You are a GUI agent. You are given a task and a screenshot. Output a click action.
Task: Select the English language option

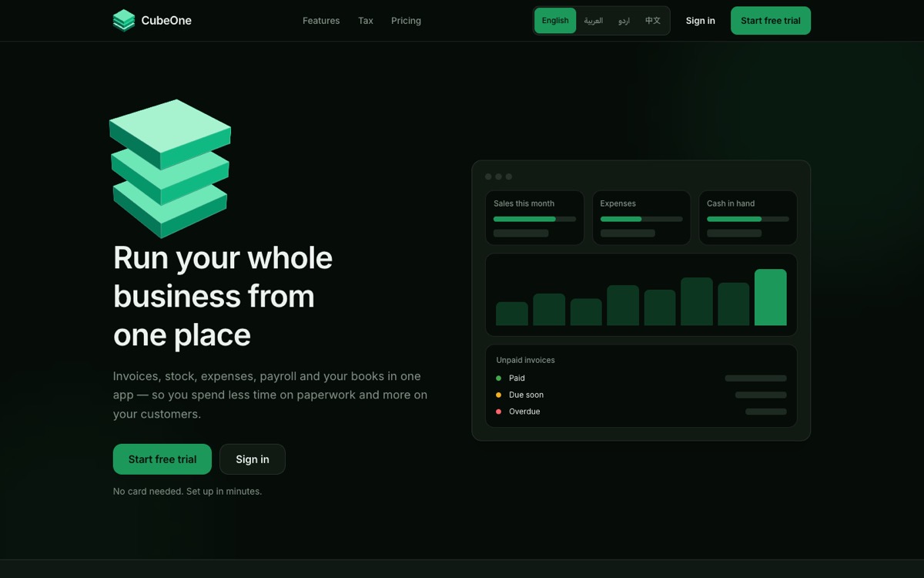pyautogui.click(x=555, y=21)
